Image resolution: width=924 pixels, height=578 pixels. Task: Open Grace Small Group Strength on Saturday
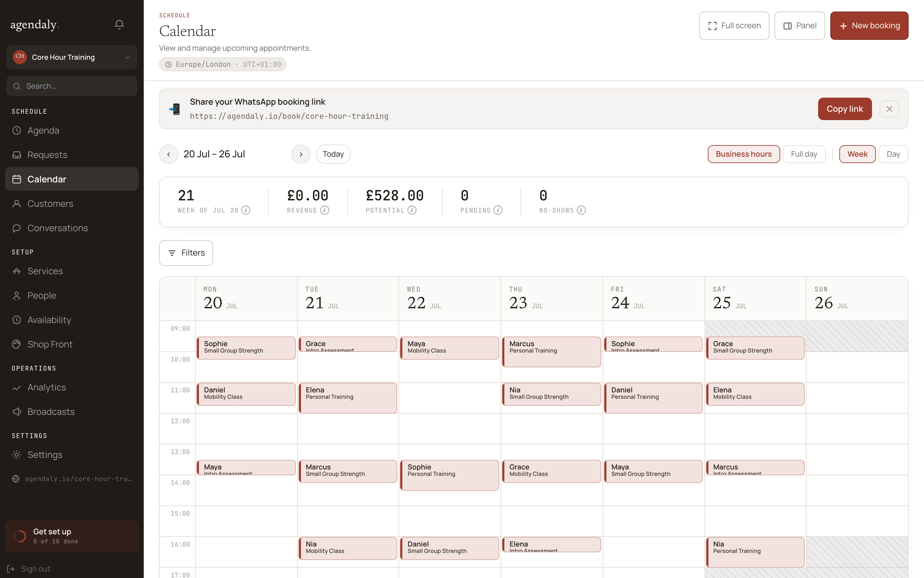point(755,348)
